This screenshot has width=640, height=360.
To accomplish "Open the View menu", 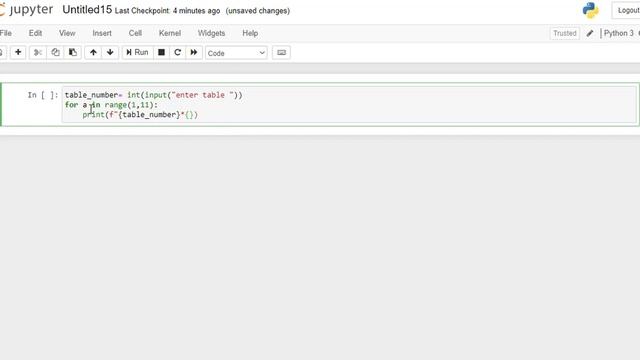I will [x=67, y=33].
